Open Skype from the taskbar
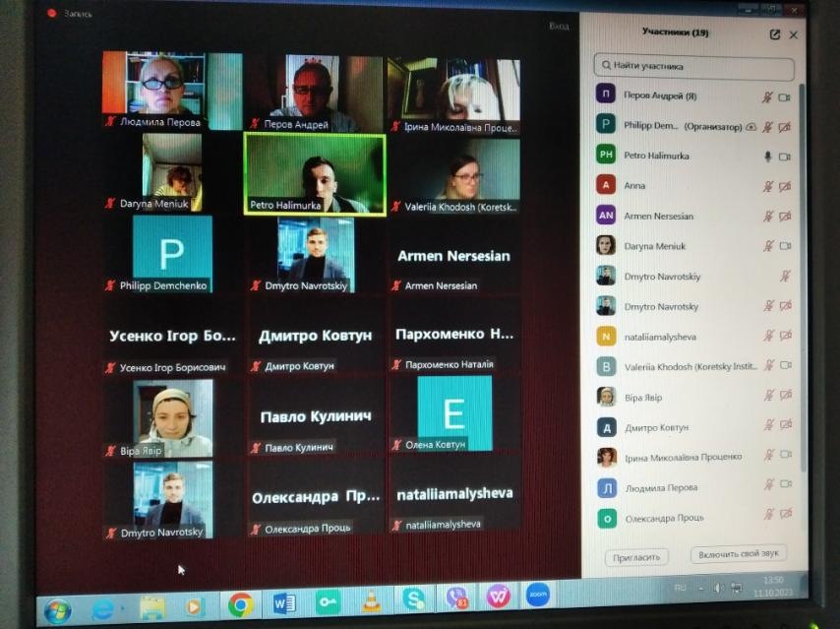 click(413, 598)
